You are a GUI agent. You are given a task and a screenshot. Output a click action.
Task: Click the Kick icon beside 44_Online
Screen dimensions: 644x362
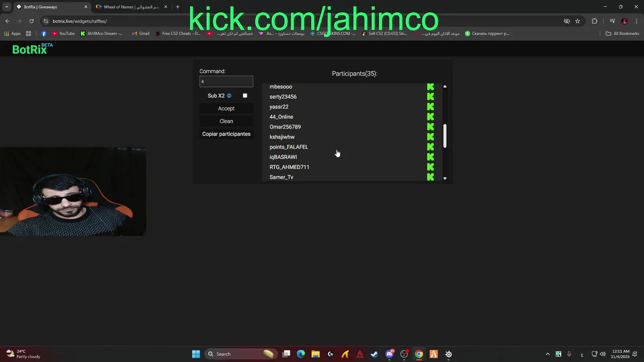pos(430,117)
